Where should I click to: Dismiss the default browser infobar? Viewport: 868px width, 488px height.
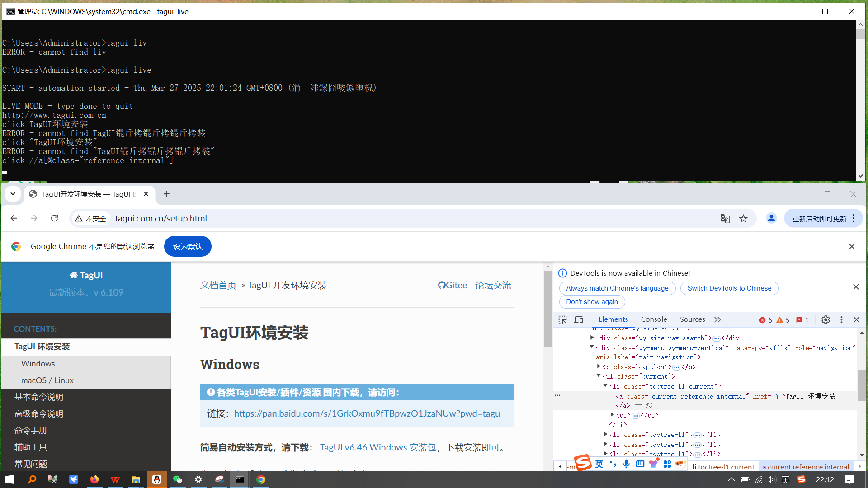pyautogui.click(x=852, y=246)
